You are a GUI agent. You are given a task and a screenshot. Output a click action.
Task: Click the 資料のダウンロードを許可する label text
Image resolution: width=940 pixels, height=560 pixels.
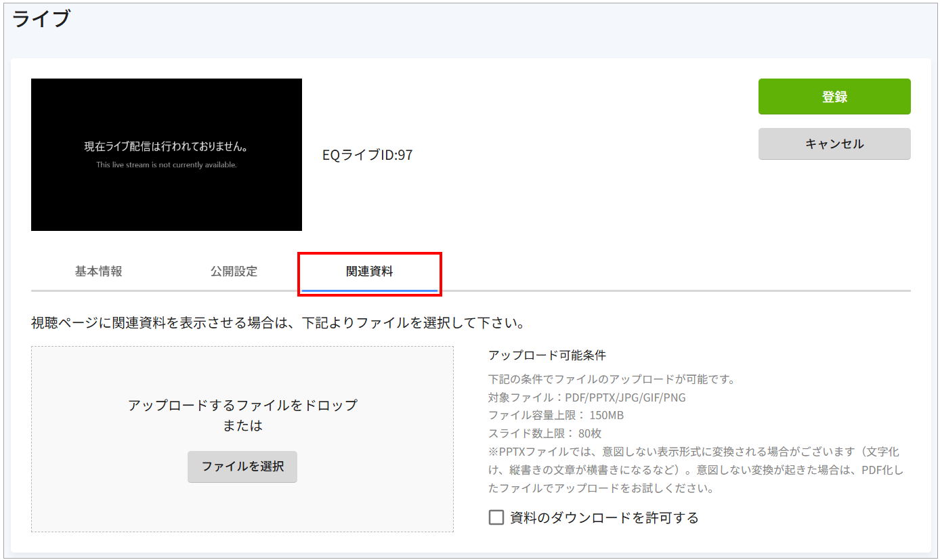604,518
